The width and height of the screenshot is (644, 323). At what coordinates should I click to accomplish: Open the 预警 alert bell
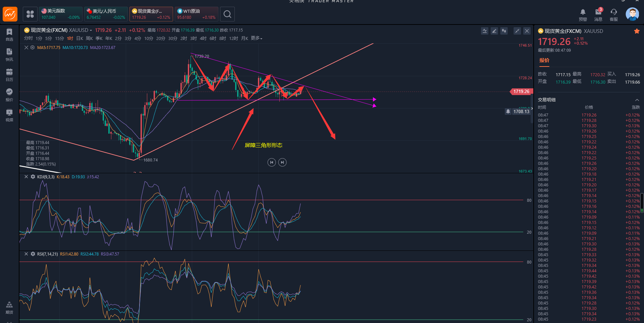click(x=583, y=15)
